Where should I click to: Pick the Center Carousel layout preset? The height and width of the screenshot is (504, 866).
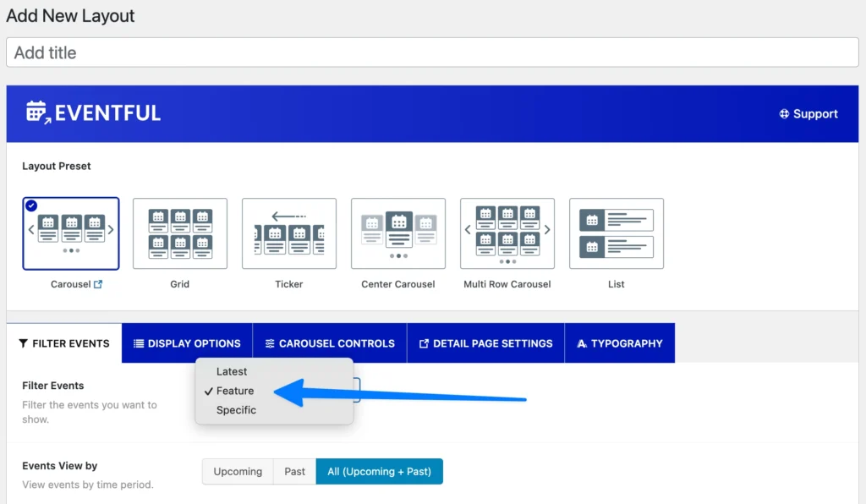pyautogui.click(x=398, y=233)
